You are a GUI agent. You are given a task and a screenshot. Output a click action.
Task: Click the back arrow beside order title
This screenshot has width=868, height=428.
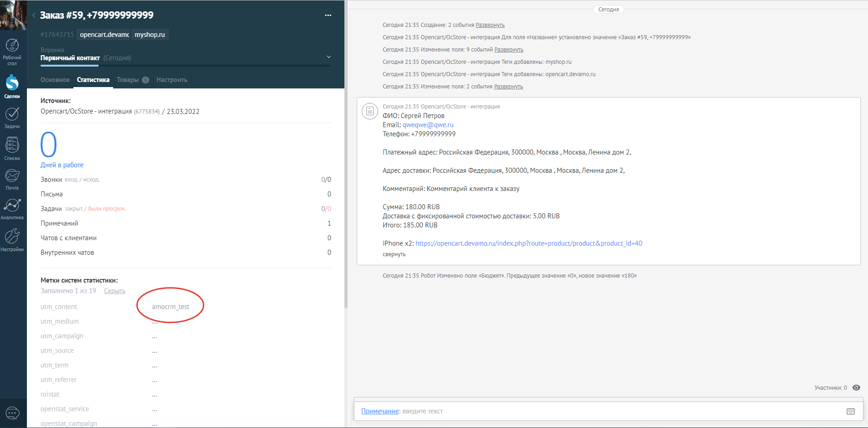pos(34,15)
